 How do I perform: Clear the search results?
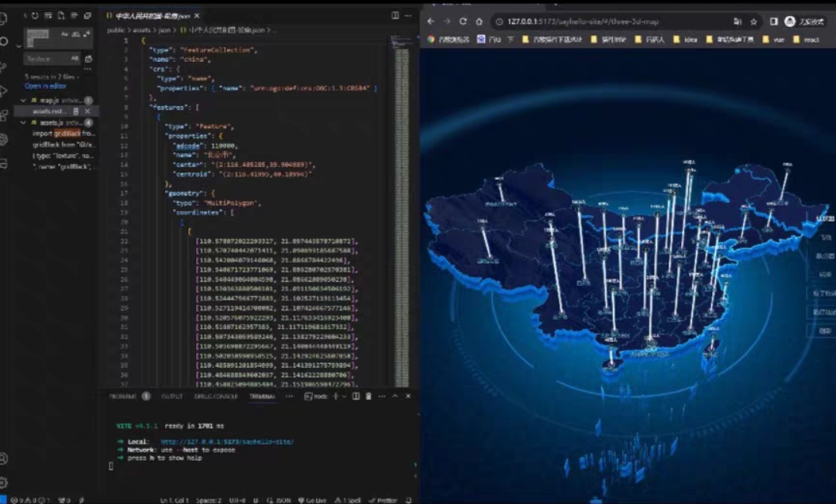48,15
